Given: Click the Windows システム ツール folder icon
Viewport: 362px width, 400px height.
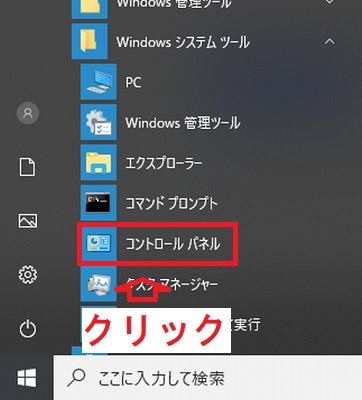Looking at the screenshot, I should click(90, 41).
